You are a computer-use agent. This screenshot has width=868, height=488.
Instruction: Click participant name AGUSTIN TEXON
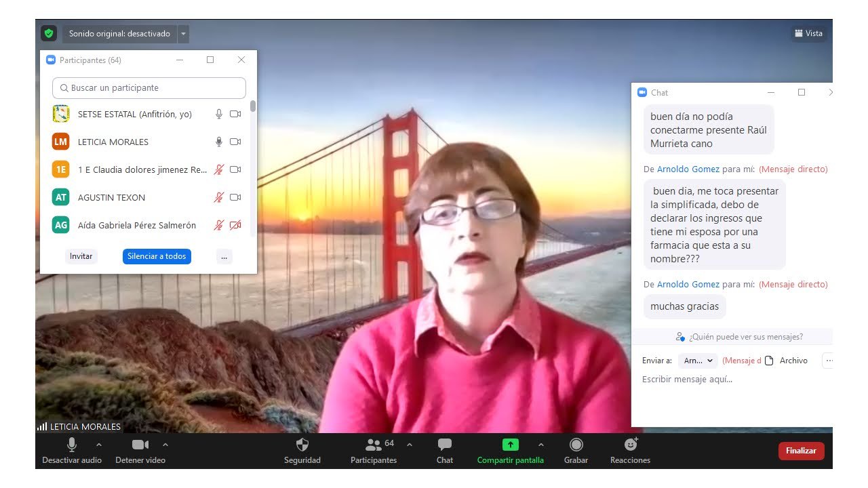(x=112, y=197)
